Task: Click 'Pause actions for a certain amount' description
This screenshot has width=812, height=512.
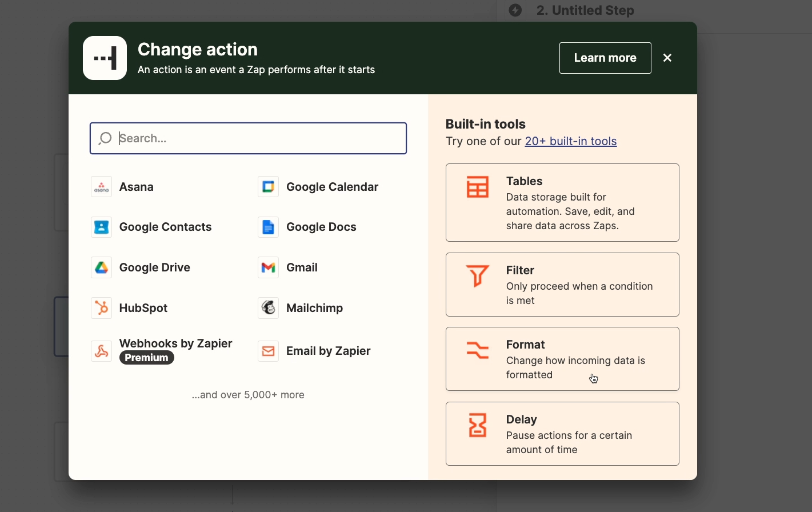Action: (569, 443)
